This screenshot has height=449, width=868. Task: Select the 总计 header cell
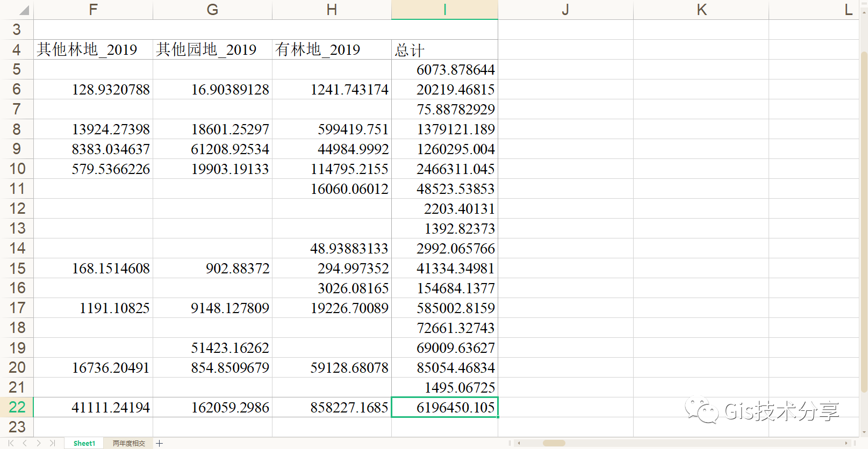445,49
